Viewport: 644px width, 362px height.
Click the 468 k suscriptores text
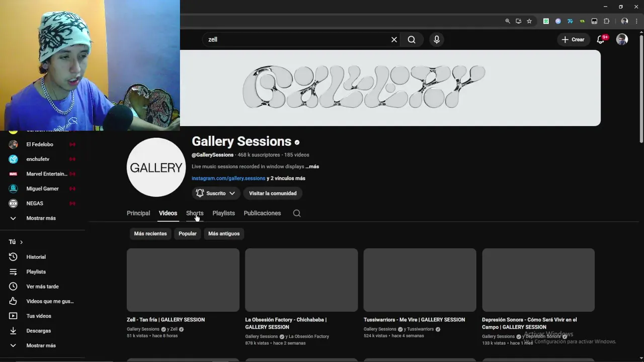tap(259, 155)
